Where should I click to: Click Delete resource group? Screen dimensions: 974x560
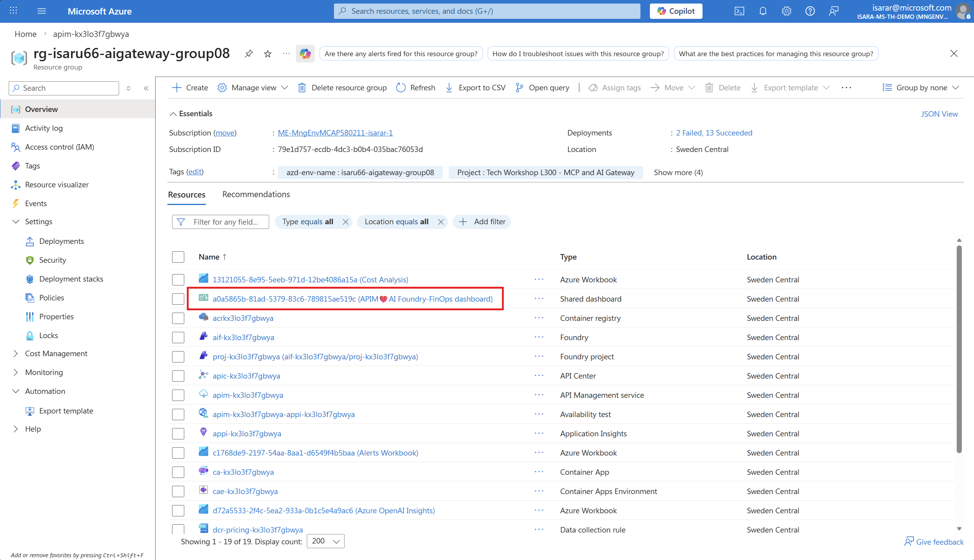click(x=342, y=88)
